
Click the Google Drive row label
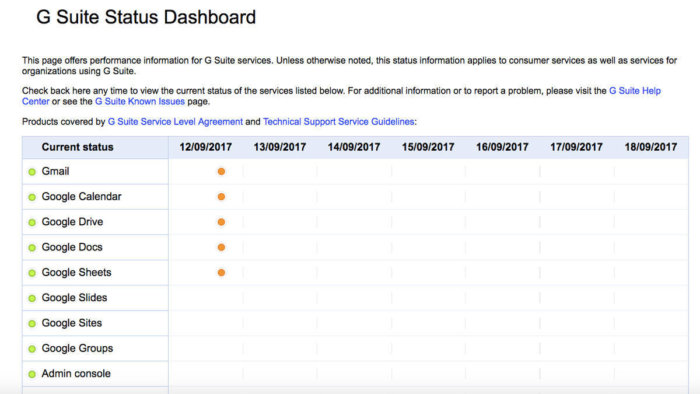click(x=72, y=222)
